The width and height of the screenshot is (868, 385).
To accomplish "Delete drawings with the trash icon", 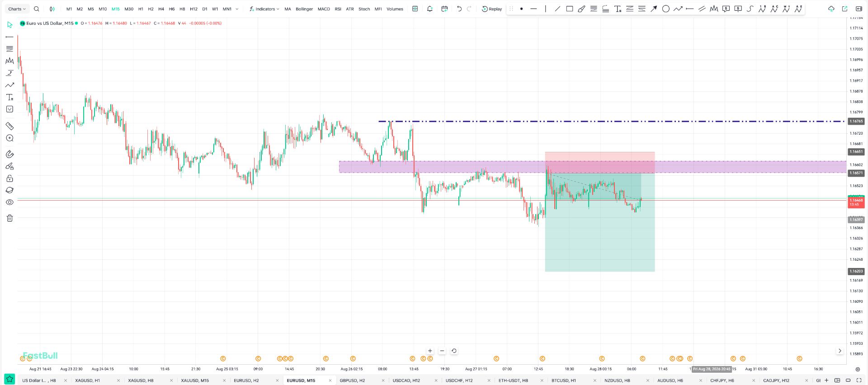I will [x=9, y=218].
